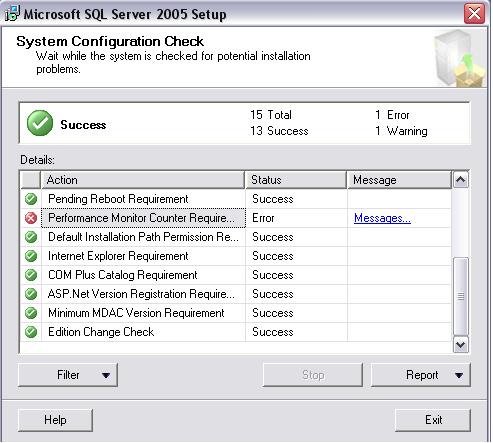This screenshot has width=493, height=443.
Task: Click the '1 Warning' summary text
Action: [401, 131]
